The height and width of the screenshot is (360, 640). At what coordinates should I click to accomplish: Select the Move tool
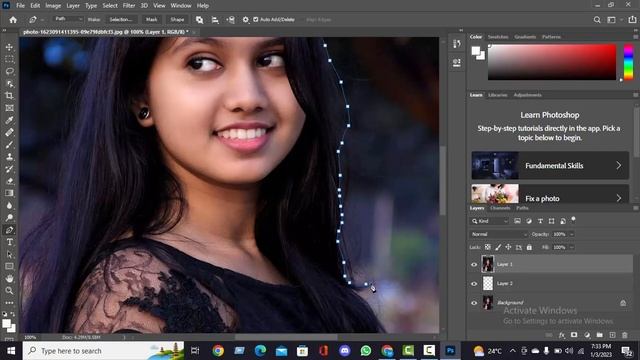(x=9, y=47)
